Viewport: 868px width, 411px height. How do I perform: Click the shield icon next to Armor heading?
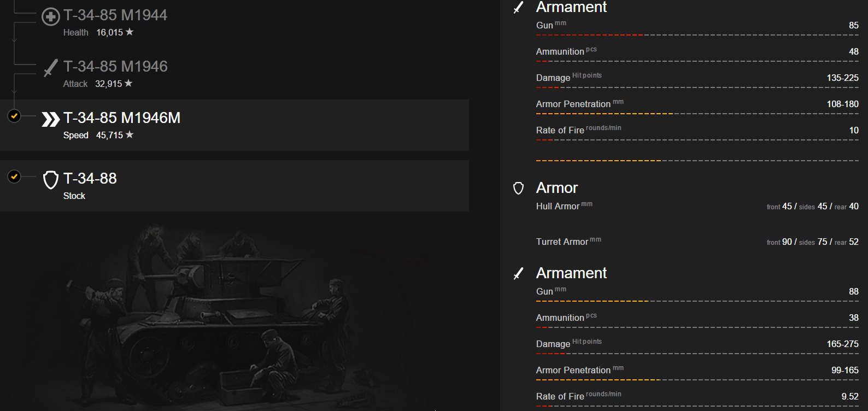pos(518,188)
